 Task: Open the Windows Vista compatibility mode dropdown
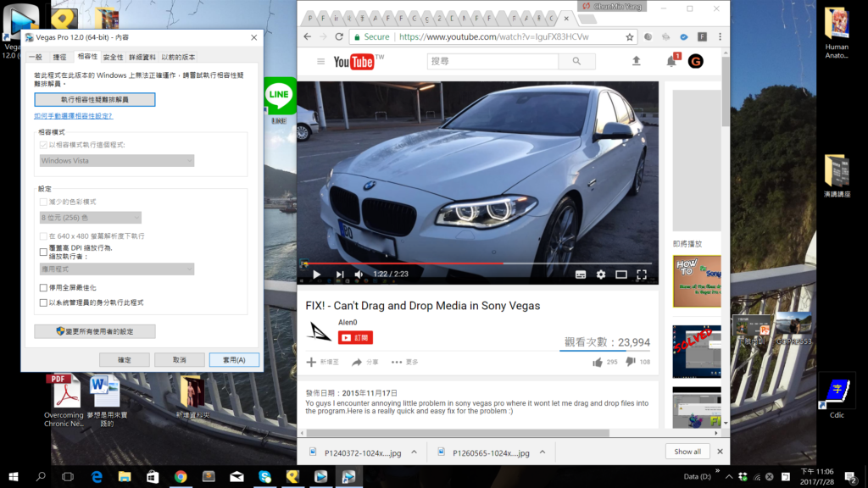coord(116,160)
